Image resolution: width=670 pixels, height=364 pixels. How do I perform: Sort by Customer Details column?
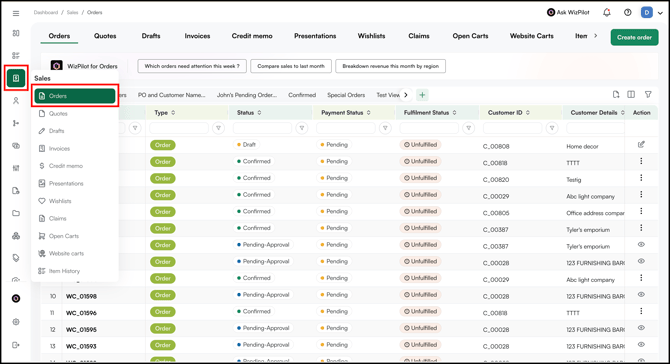point(623,113)
